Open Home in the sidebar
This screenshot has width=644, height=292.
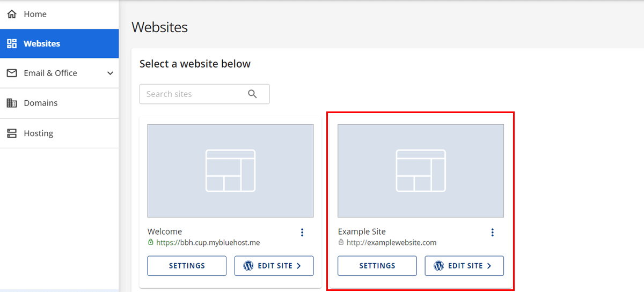[x=59, y=14]
